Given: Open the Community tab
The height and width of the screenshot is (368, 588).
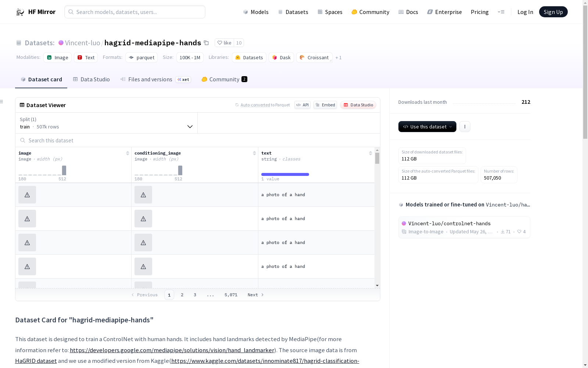Looking at the screenshot, I should pos(224,79).
